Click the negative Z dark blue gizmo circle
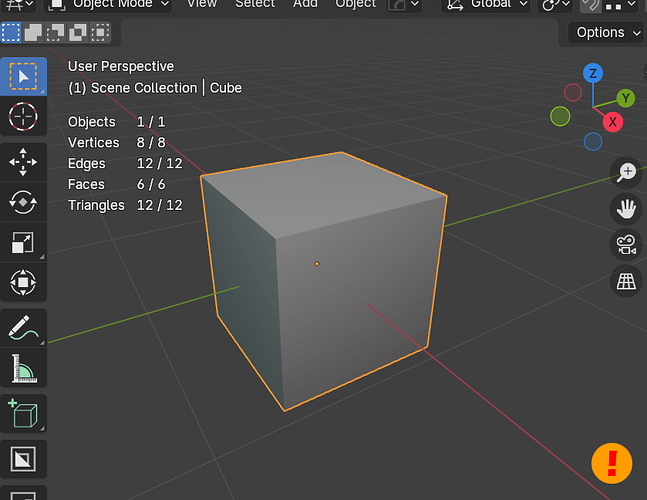Screen dimensions: 647x500 point(593,142)
